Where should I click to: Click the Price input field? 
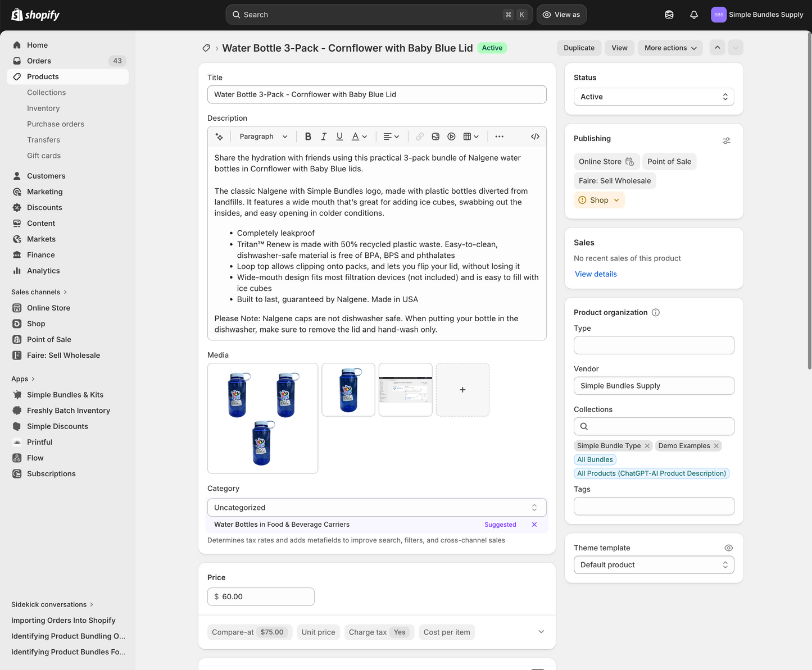(x=261, y=596)
